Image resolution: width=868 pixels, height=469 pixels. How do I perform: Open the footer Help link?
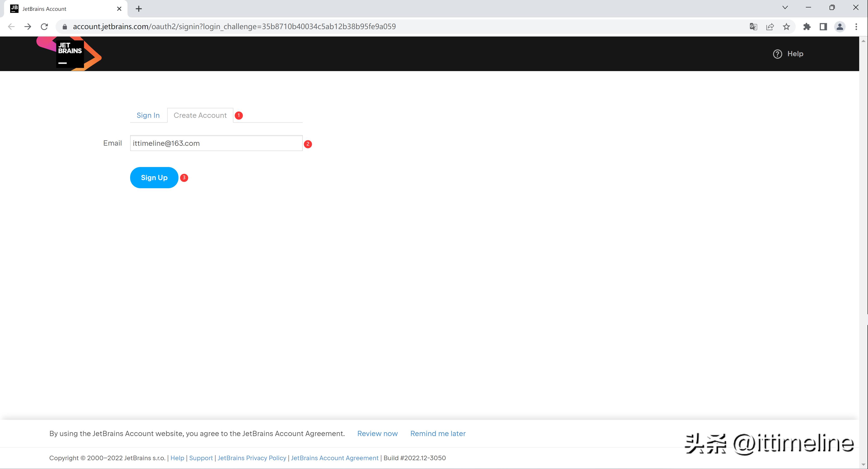point(177,458)
